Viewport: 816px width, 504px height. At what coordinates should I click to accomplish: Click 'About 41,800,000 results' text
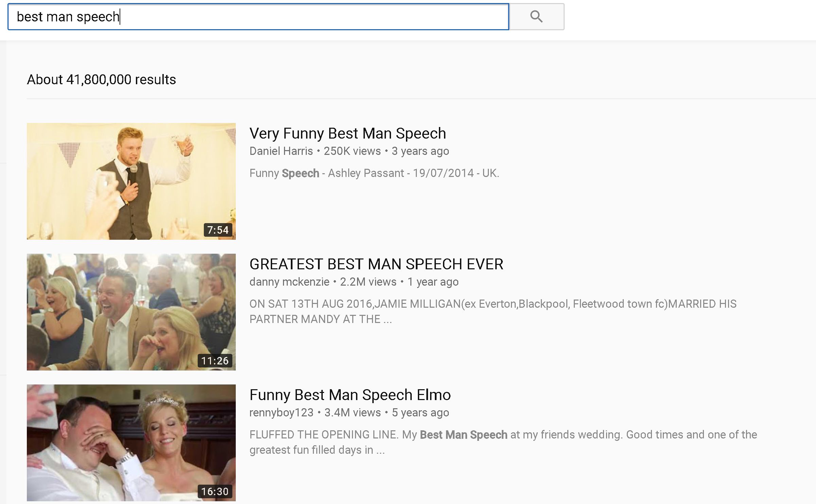[x=101, y=79]
